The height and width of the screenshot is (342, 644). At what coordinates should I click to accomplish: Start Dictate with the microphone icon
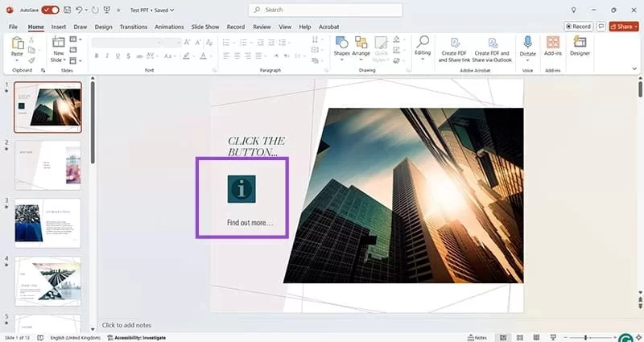pyautogui.click(x=527, y=43)
